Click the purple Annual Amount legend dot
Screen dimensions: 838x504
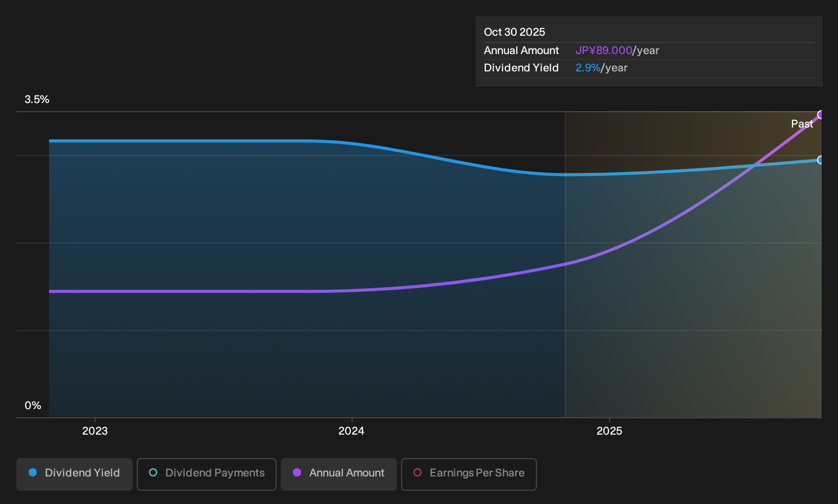click(297, 472)
